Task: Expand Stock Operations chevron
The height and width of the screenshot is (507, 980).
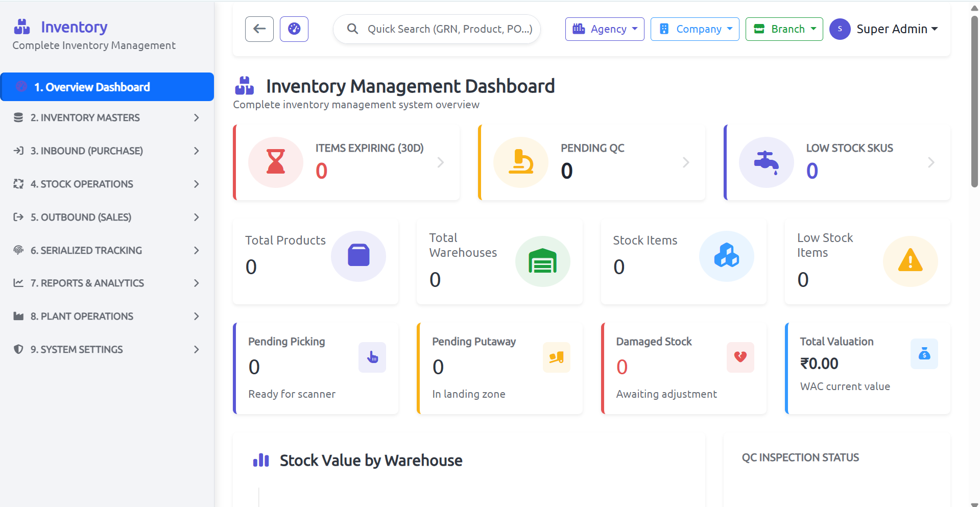Action: coord(197,184)
